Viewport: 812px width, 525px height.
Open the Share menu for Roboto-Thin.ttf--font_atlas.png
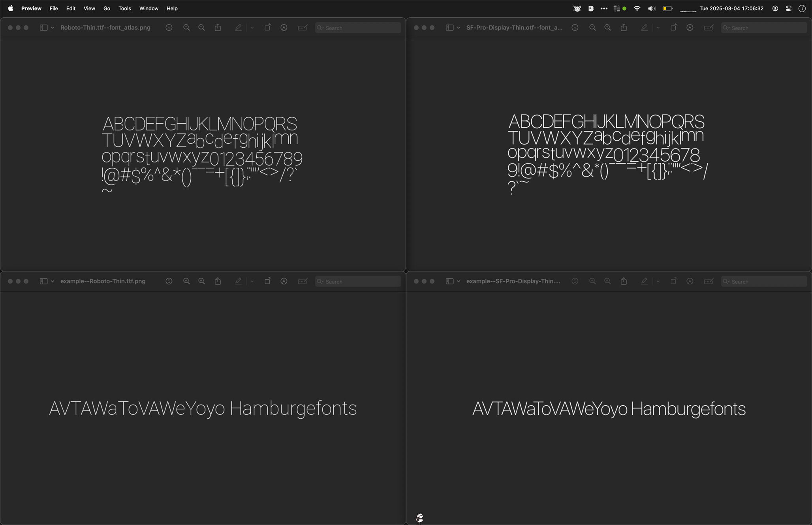(x=218, y=28)
